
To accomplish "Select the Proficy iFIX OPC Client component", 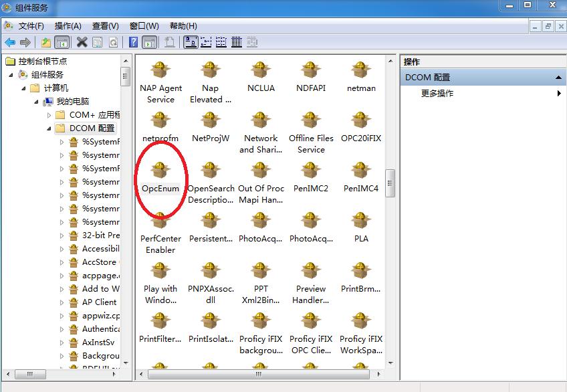I will point(310,326).
